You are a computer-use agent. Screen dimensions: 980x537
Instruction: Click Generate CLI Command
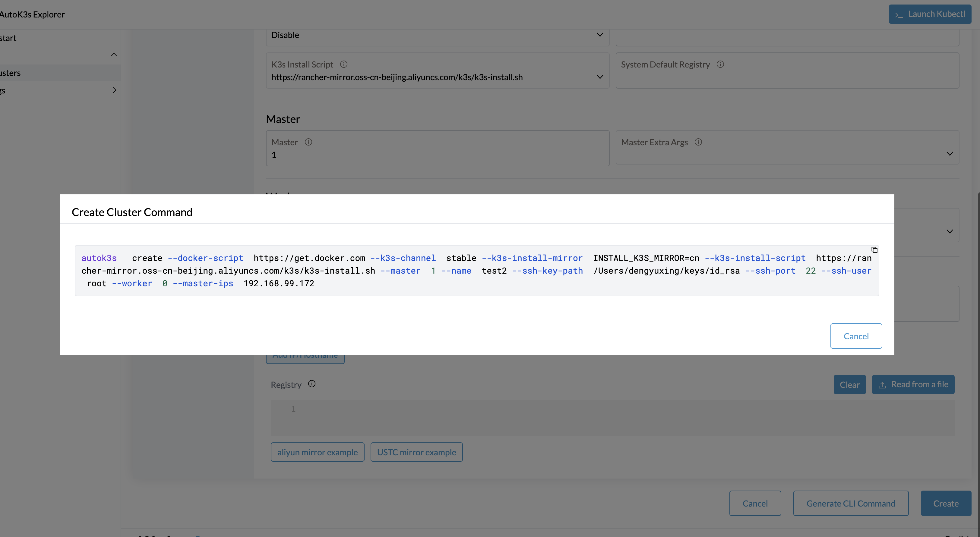(x=851, y=503)
